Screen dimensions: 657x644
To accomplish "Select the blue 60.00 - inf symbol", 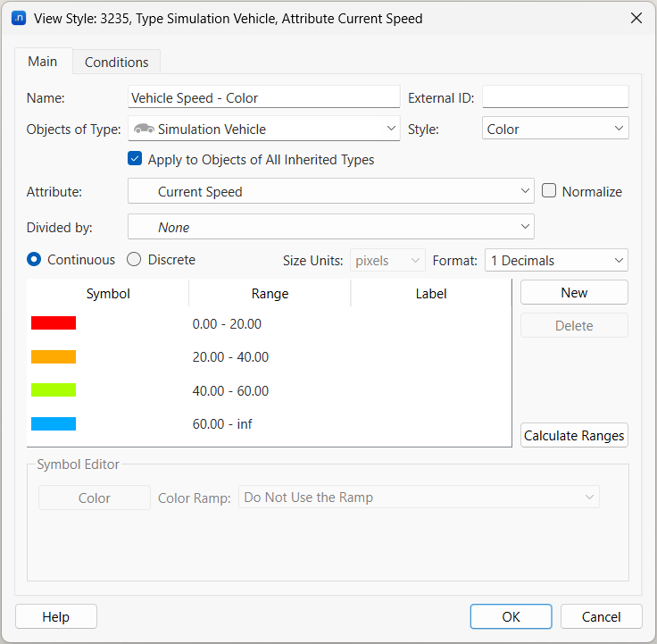I will pos(54,424).
